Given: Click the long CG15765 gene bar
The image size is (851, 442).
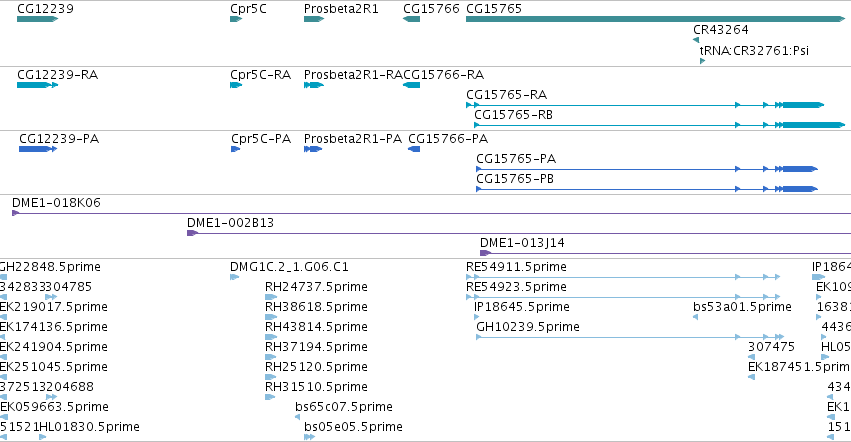Looking at the screenshot, I should pos(656,19).
